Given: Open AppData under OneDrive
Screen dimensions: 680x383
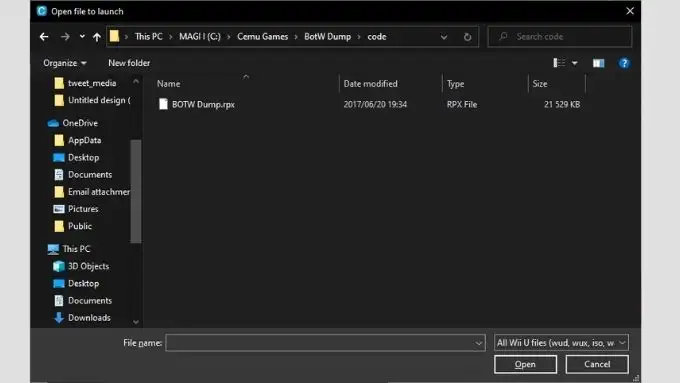Looking at the screenshot, I should coord(85,140).
